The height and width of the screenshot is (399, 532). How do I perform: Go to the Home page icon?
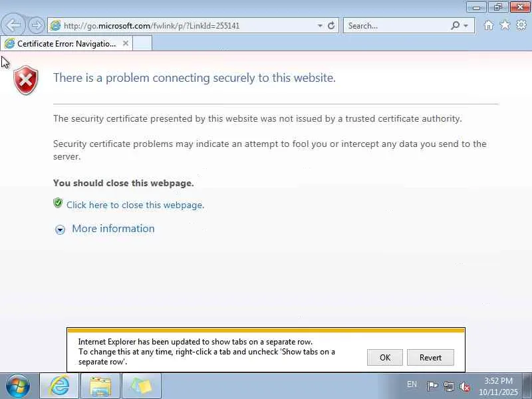coord(488,25)
